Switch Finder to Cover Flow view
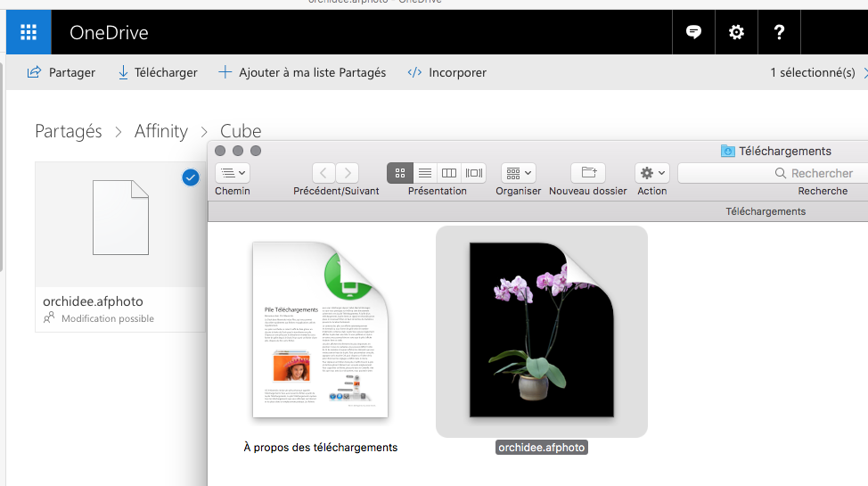The height and width of the screenshot is (486, 868). point(474,173)
